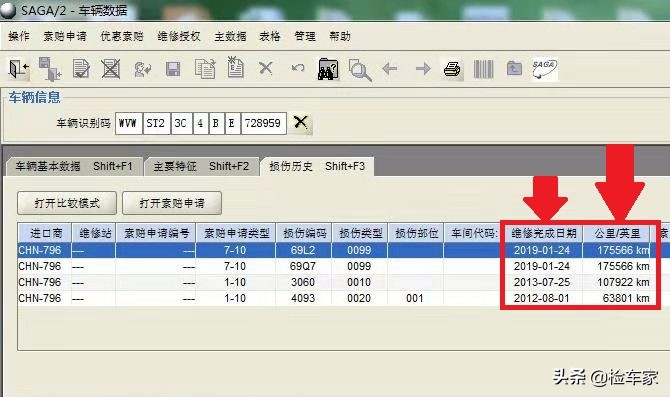
Task: Click the crossed-out document toolbar icon
Action: [111, 69]
